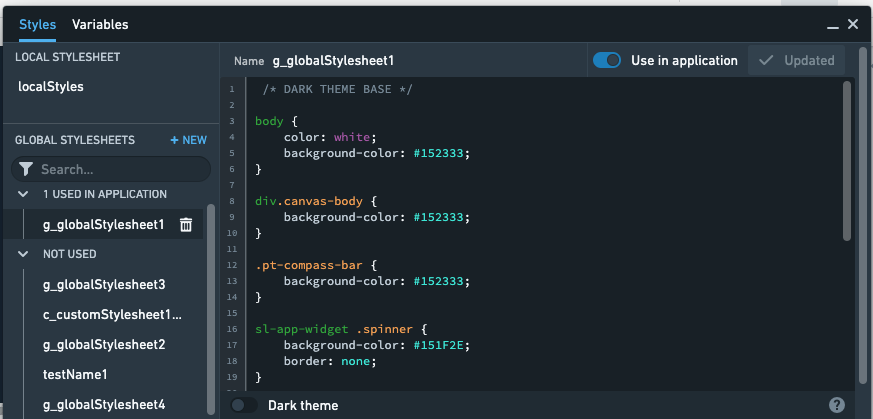Close the styles panel with the X
This screenshot has height=419, width=873.
[853, 24]
